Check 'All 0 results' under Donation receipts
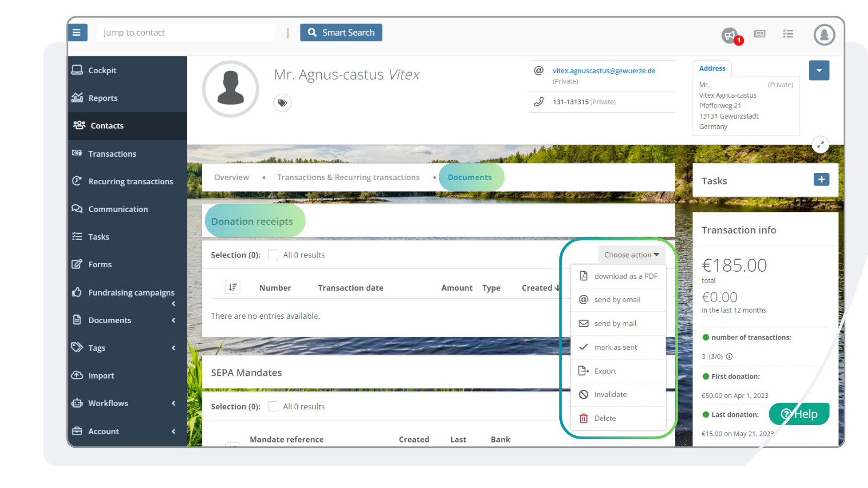The height and width of the screenshot is (488, 868). (x=273, y=254)
